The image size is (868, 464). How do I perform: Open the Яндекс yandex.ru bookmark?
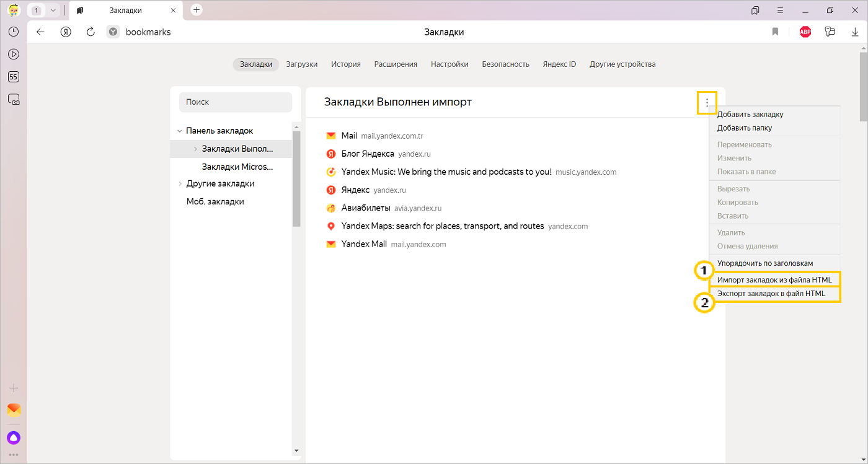(x=366, y=190)
